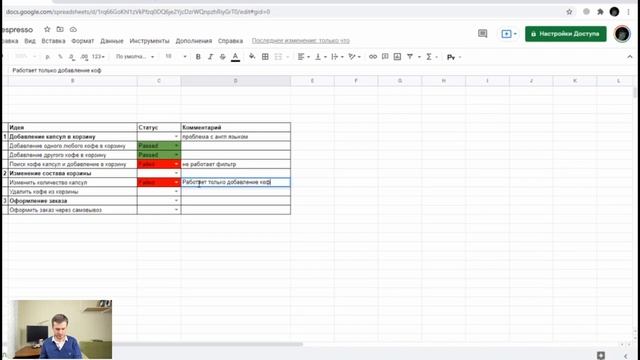Click the horizontal scrollbar at the bottom
This screenshot has width=640, height=360.
(x=207, y=344)
